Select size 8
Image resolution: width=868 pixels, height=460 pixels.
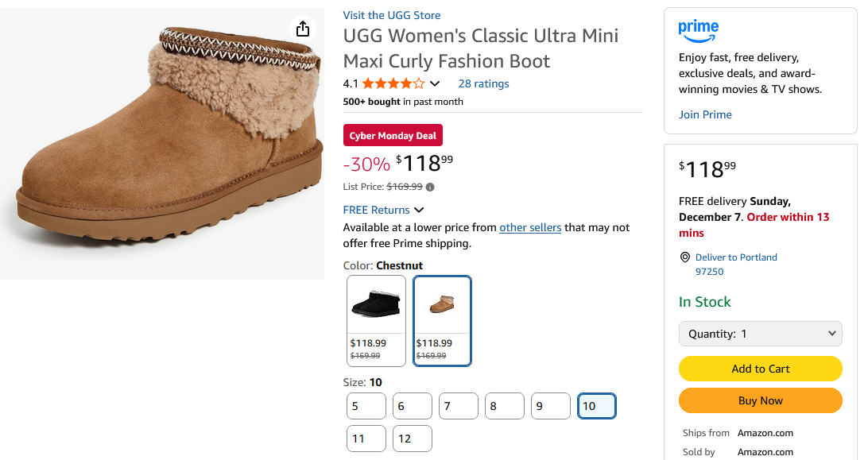pos(505,406)
